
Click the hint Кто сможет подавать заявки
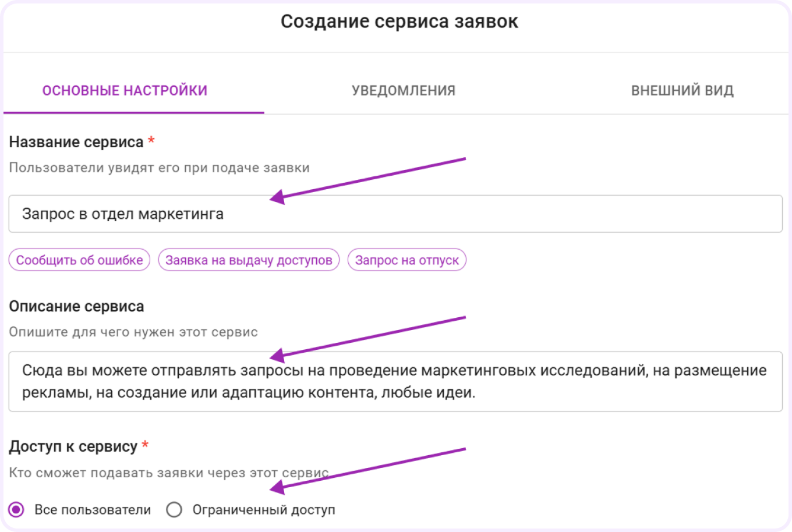[x=169, y=473]
